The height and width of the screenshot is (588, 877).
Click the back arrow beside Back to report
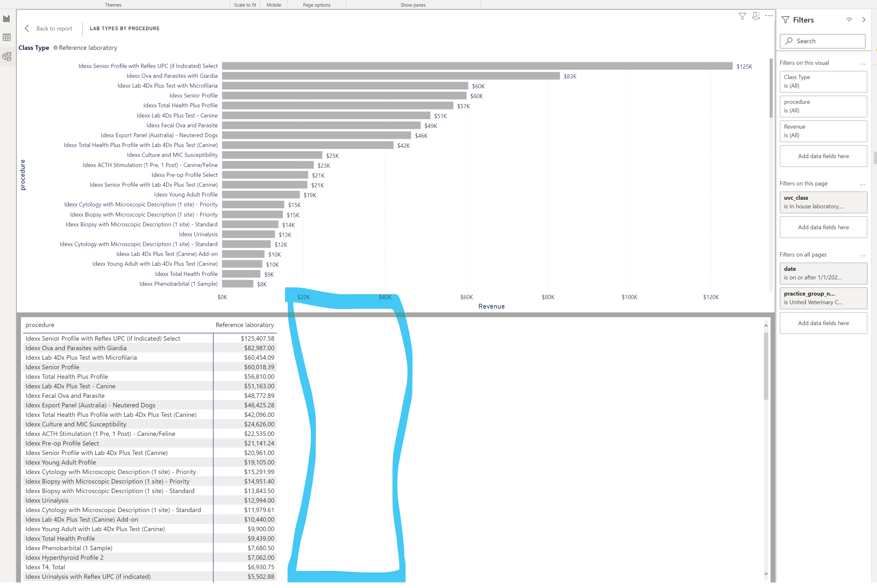[27, 29]
